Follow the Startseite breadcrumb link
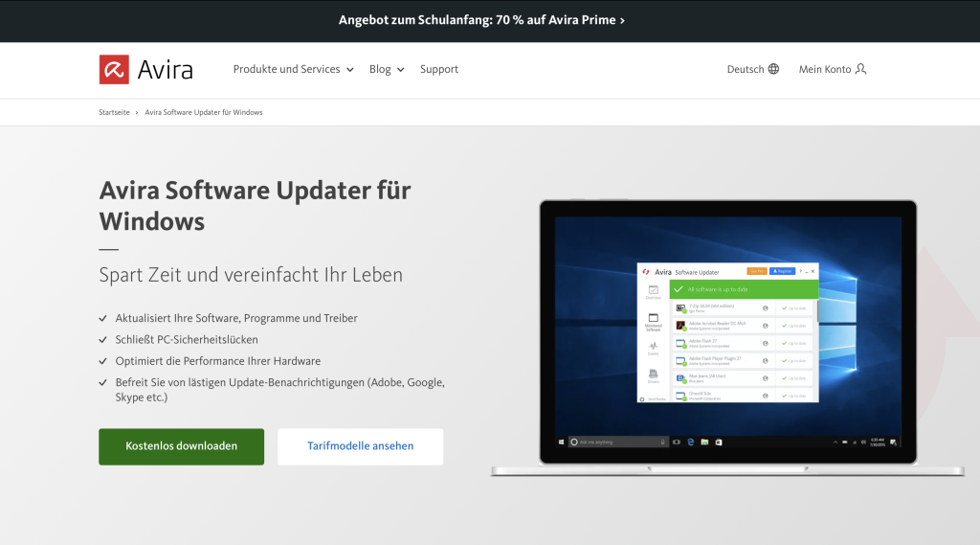The image size is (980, 545). (x=115, y=113)
